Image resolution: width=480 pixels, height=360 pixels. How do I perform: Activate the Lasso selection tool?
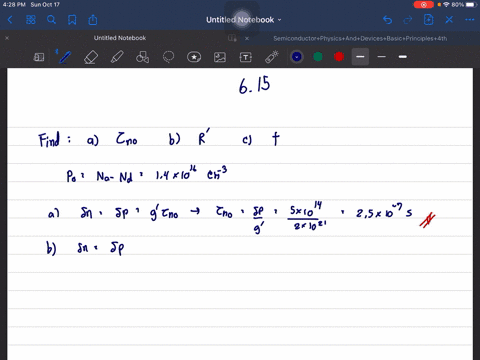click(x=168, y=57)
